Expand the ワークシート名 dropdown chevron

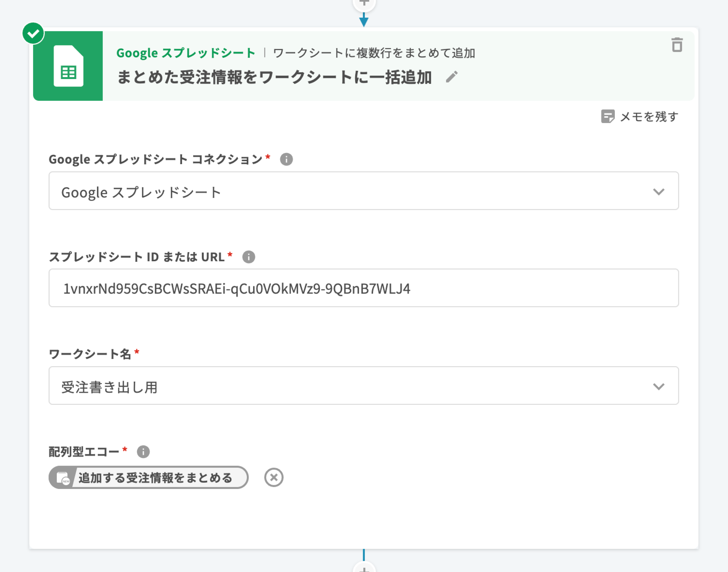coord(658,386)
